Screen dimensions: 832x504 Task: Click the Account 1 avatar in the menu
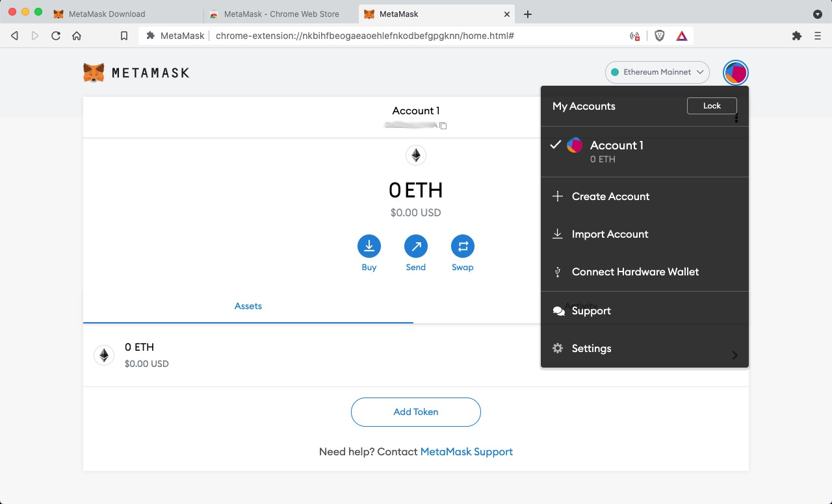575,145
